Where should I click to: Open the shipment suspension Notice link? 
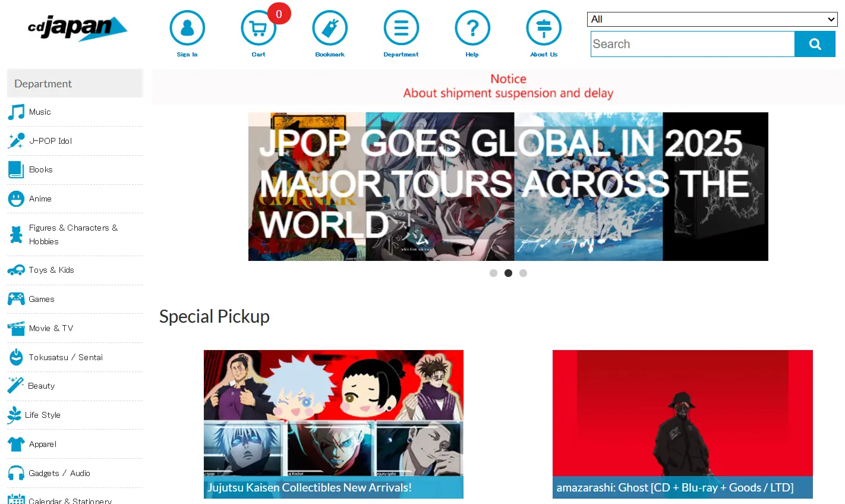click(508, 86)
